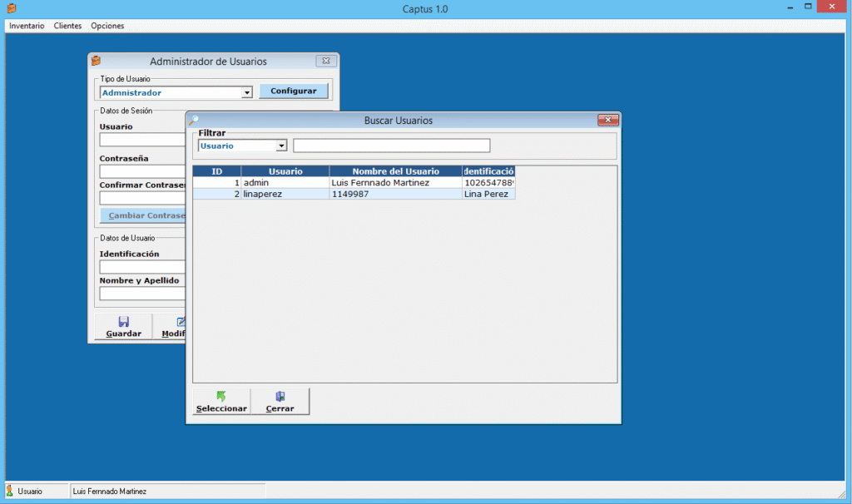Open the Inventario menu
The width and height of the screenshot is (852, 504).
click(27, 26)
